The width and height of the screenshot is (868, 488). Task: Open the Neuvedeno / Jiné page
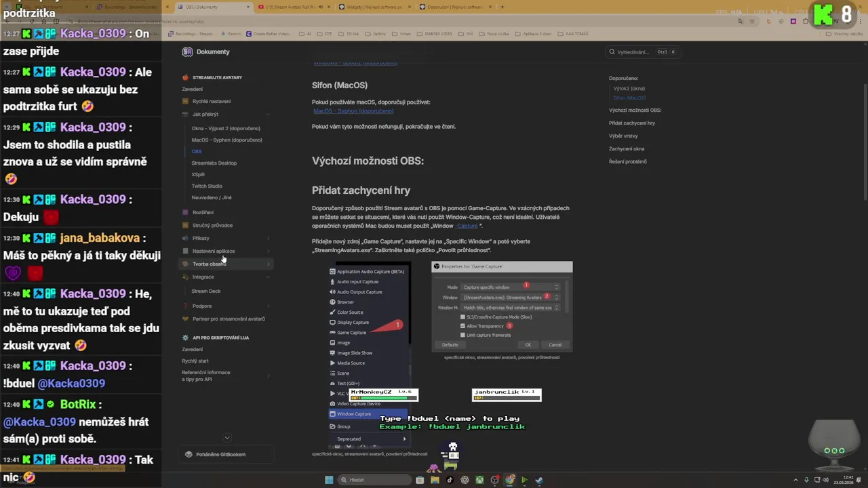[212, 197]
